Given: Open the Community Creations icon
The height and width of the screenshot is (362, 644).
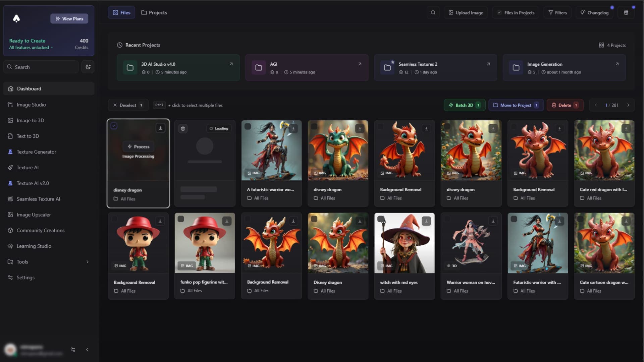Looking at the screenshot, I should coord(11,230).
